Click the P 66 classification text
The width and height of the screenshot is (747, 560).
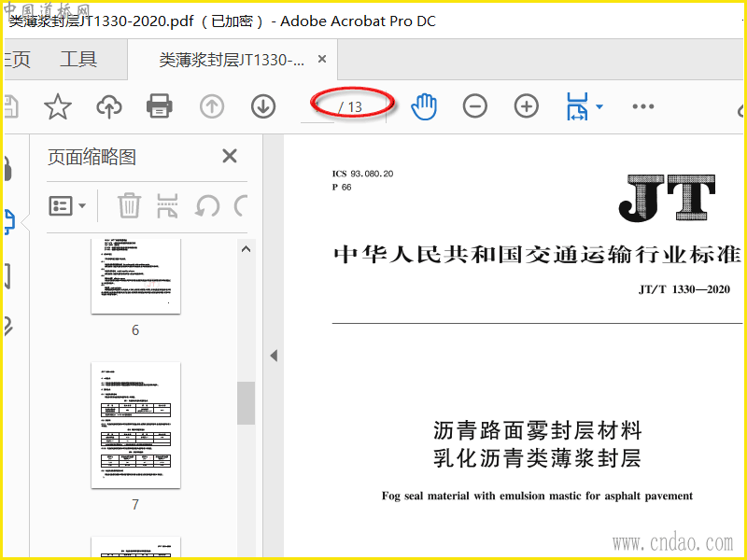[x=342, y=188]
